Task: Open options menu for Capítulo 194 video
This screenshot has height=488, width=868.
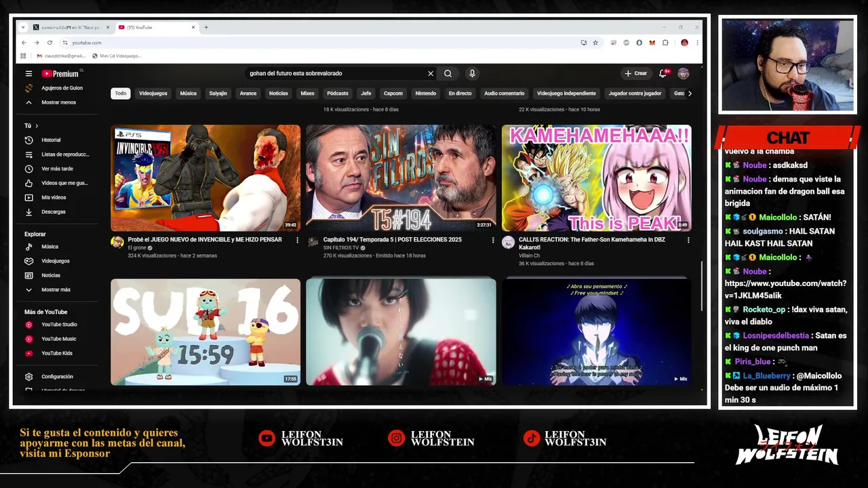Action: click(493, 240)
